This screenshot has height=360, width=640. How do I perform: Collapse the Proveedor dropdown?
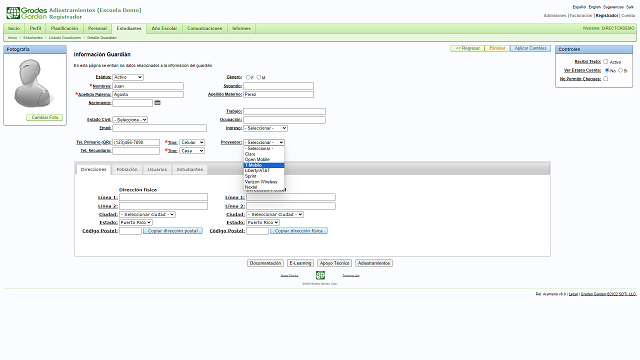(x=264, y=142)
